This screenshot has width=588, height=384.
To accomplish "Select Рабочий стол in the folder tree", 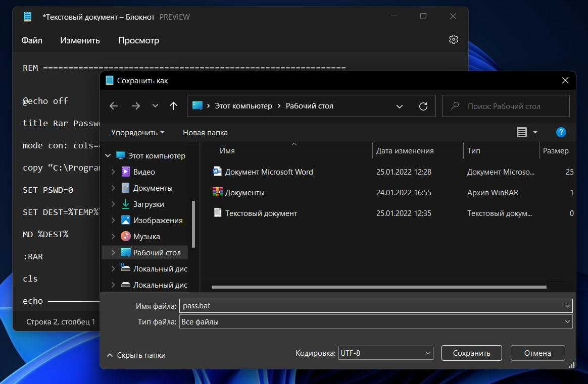I will coord(157,252).
